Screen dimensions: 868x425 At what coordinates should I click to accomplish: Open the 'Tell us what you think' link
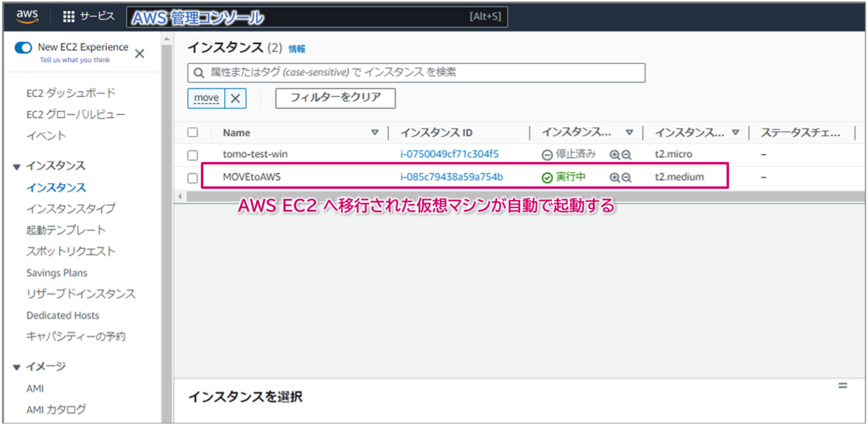point(75,60)
